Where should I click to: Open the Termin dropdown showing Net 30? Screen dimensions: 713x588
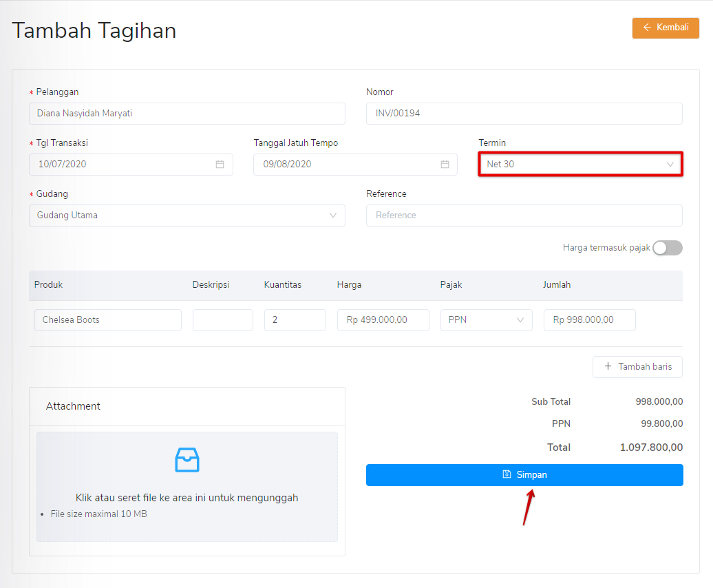pyautogui.click(x=580, y=164)
